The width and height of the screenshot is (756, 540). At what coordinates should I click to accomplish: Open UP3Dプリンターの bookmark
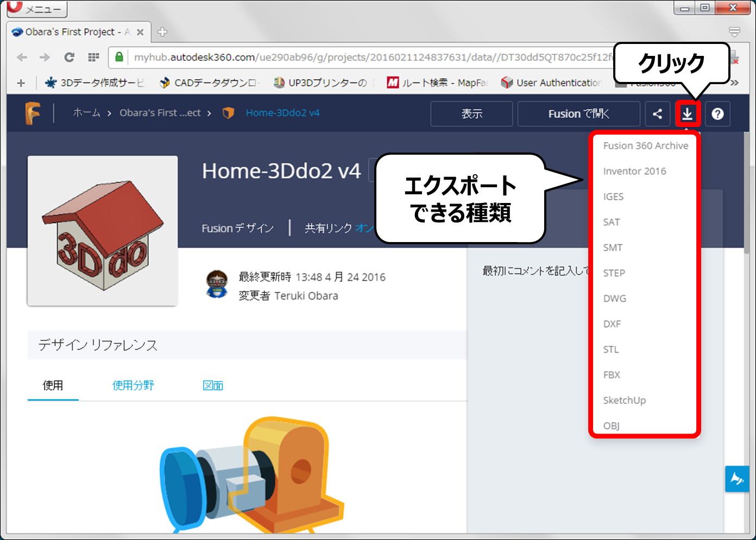tap(320, 82)
